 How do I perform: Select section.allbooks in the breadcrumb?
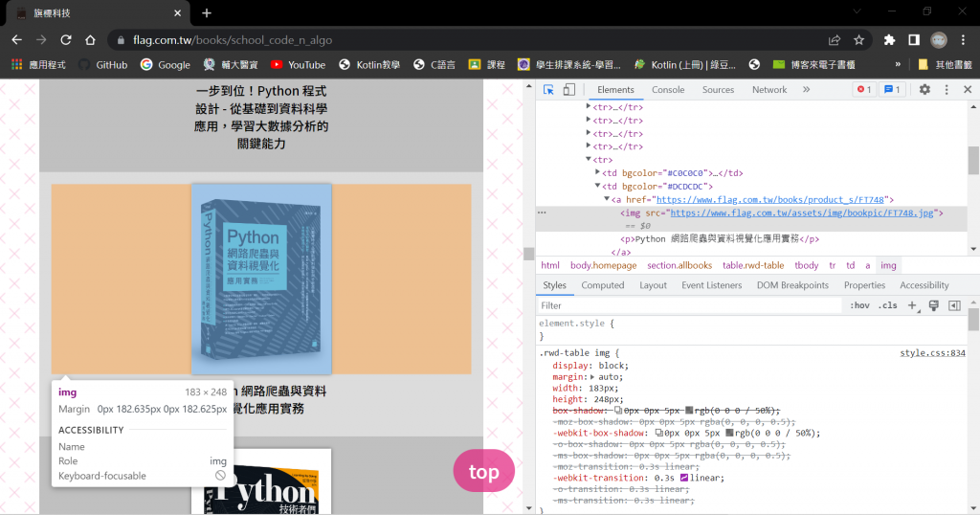click(679, 265)
